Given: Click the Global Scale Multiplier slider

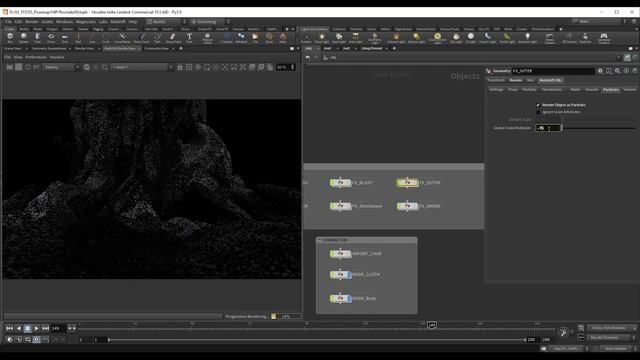Looking at the screenshot, I should [x=599, y=128].
